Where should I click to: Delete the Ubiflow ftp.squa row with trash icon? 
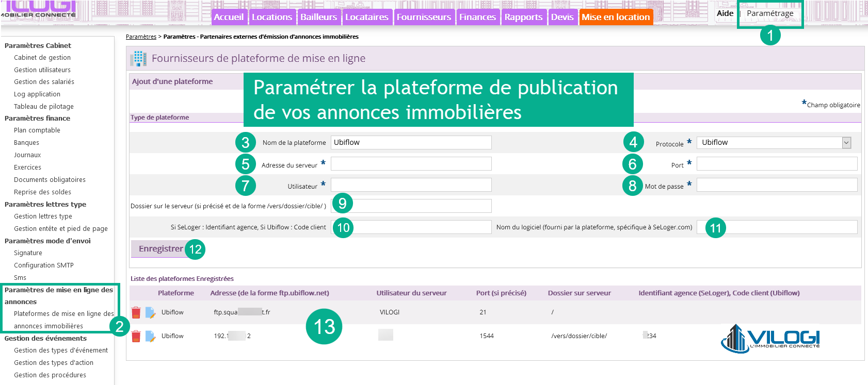[136, 312]
